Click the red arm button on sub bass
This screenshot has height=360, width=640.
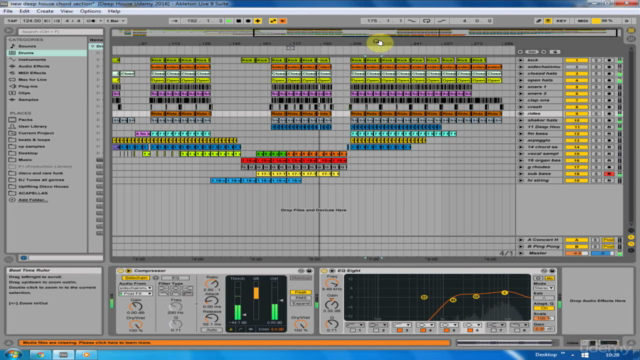coord(609,174)
